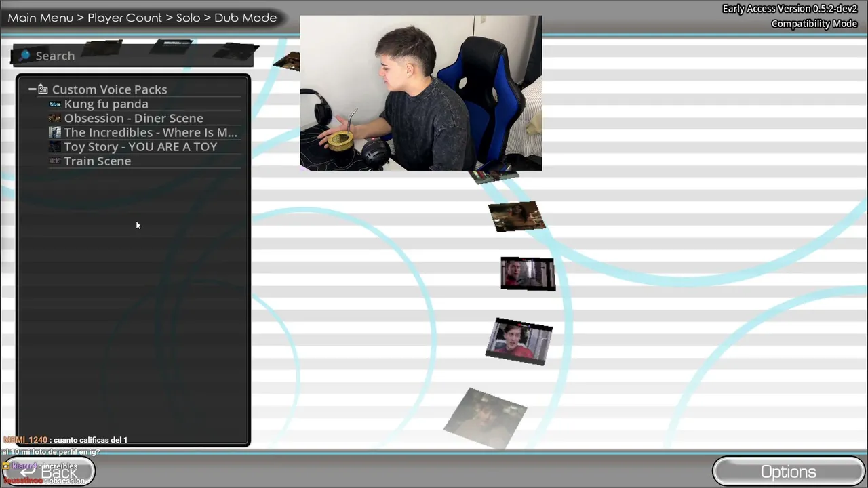The width and height of the screenshot is (868, 488).
Task: Select the Custom Voice Packs category label
Action: tap(109, 89)
